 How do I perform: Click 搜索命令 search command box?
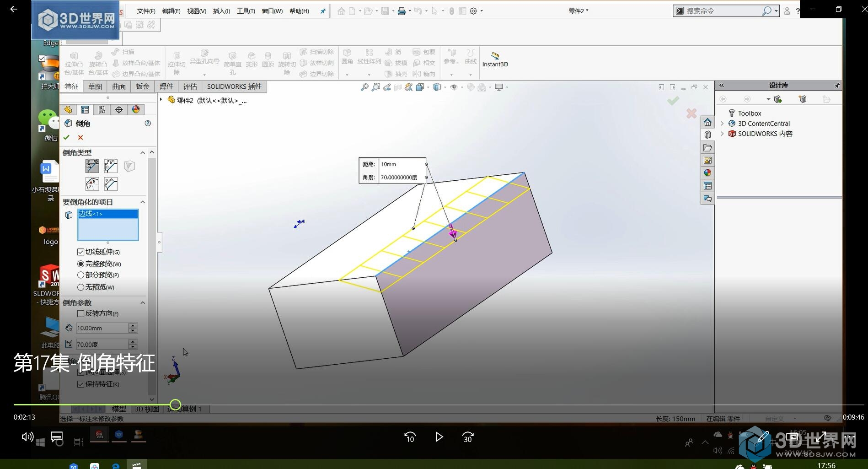(723, 11)
